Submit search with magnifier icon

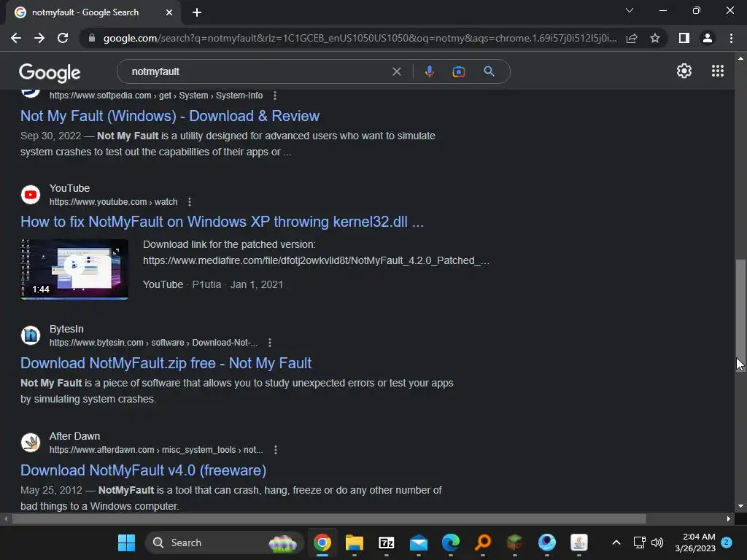pos(489,71)
